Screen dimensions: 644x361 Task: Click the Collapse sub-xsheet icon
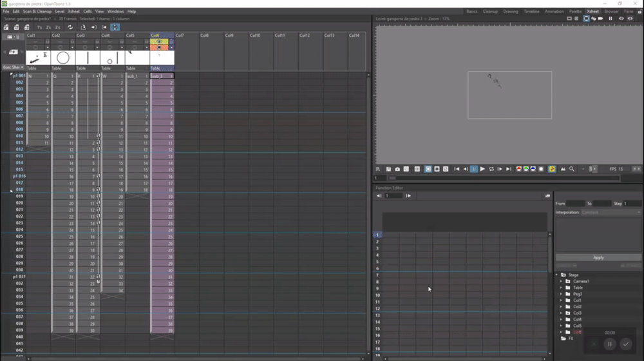[83, 27]
